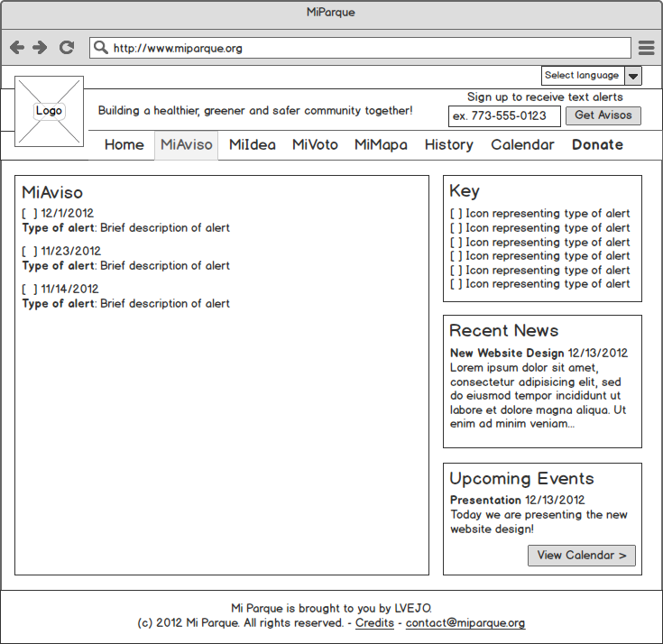Click the Select language arrow button
663x644 pixels.
[633, 76]
